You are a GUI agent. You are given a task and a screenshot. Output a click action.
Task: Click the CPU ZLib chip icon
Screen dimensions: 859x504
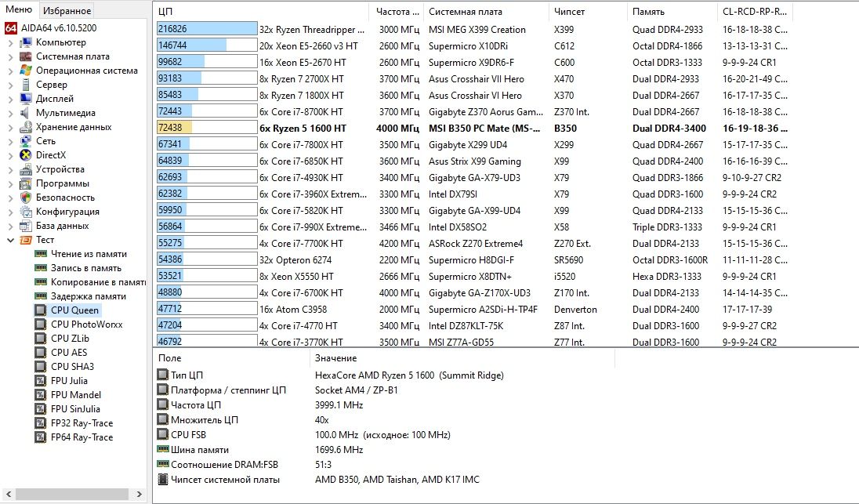41,339
